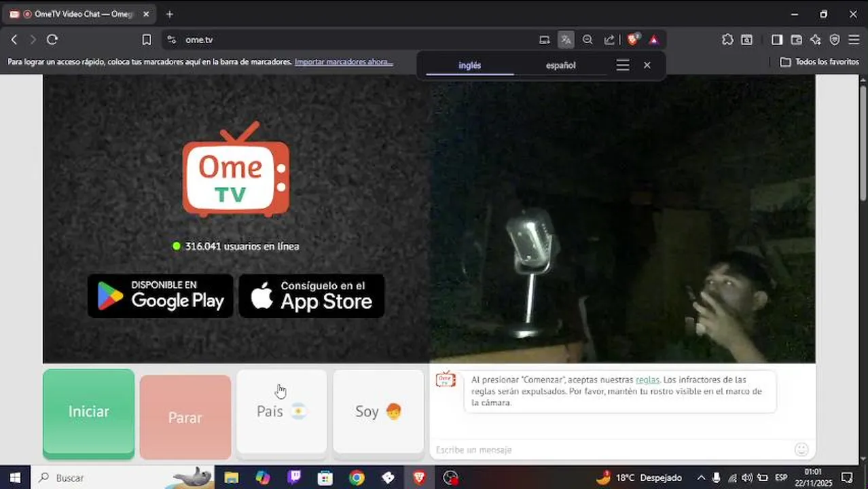Click the Parar button
868x489 pixels.
(x=185, y=416)
